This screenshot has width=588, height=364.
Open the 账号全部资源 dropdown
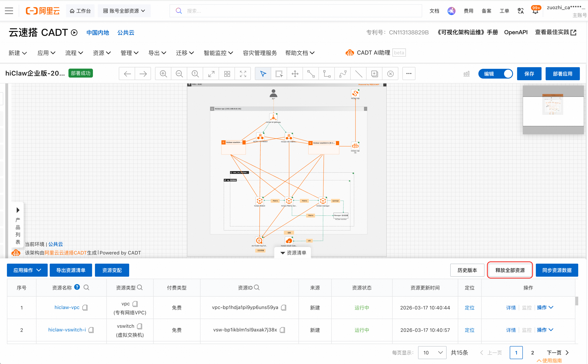click(x=124, y=11)
